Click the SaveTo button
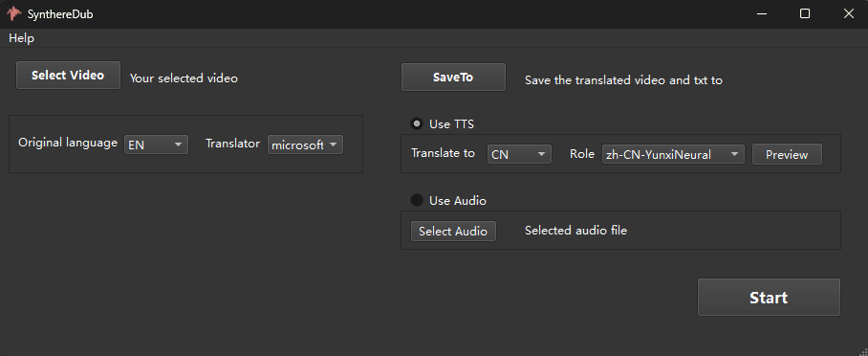 (x=453, y=78)
